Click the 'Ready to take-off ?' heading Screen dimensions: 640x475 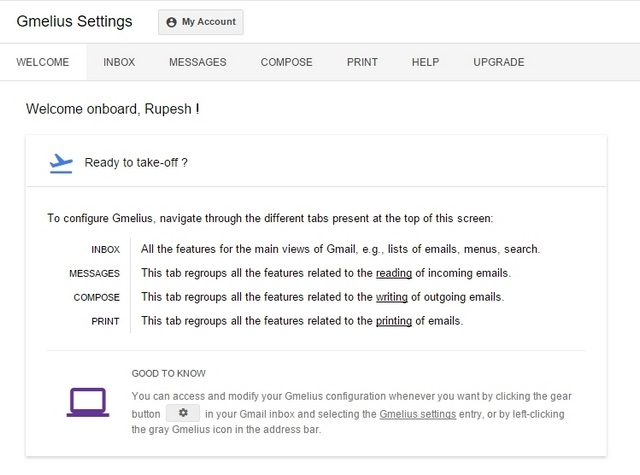(136, 163)
